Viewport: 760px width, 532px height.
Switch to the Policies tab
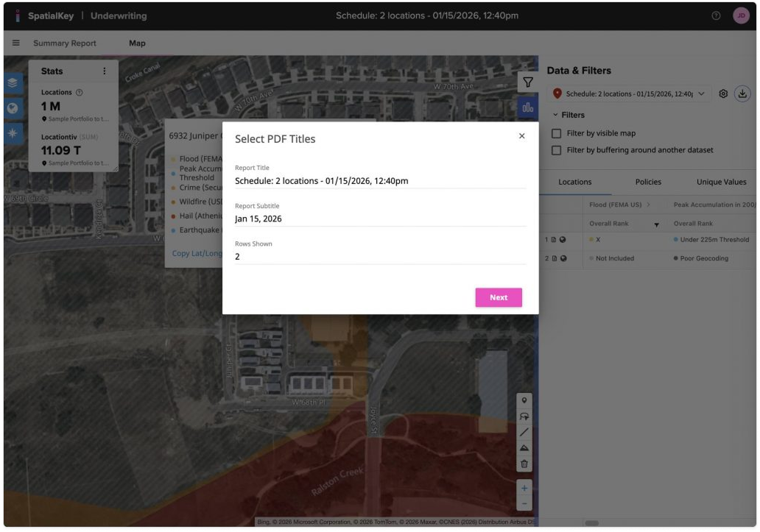pos(647,182)
